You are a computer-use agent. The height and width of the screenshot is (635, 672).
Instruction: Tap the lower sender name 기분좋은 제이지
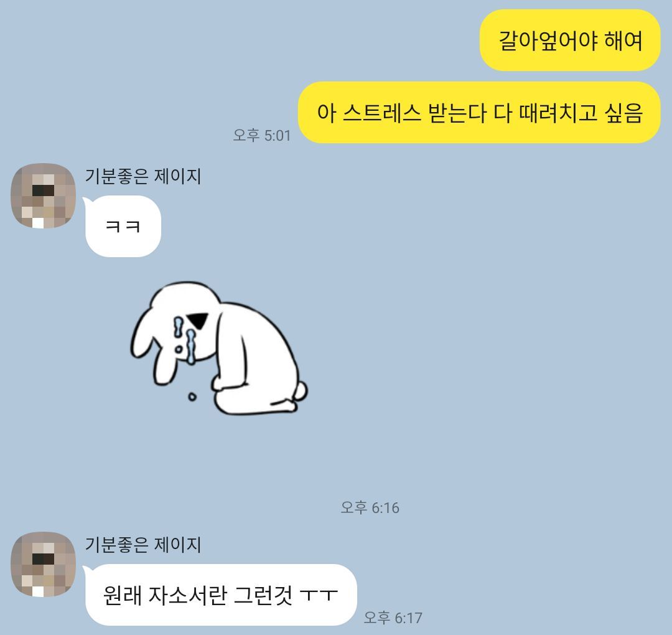143,545
